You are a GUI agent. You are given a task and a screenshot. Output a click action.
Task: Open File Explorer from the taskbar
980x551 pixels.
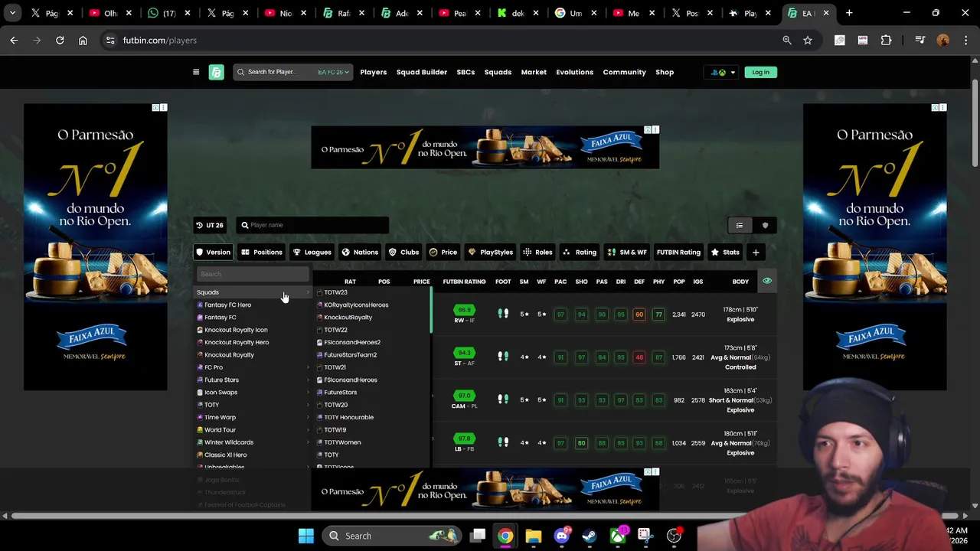tap(534, 536)
